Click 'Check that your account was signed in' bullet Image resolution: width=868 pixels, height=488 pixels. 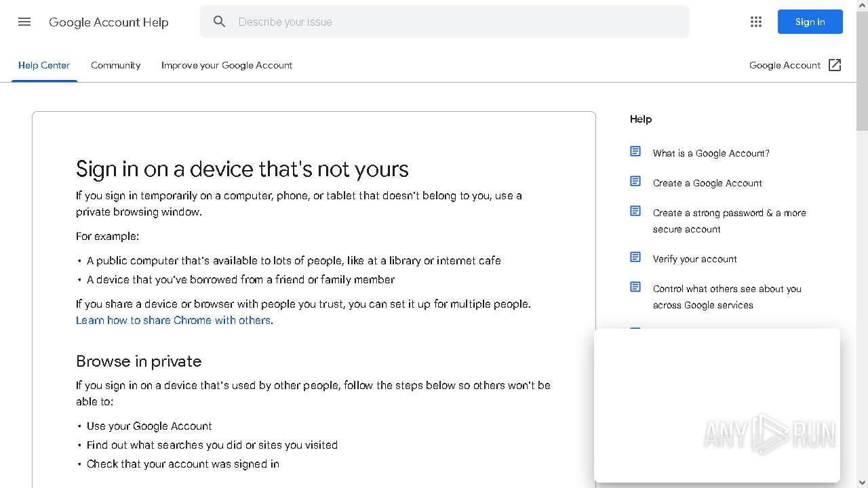[183, 464]
